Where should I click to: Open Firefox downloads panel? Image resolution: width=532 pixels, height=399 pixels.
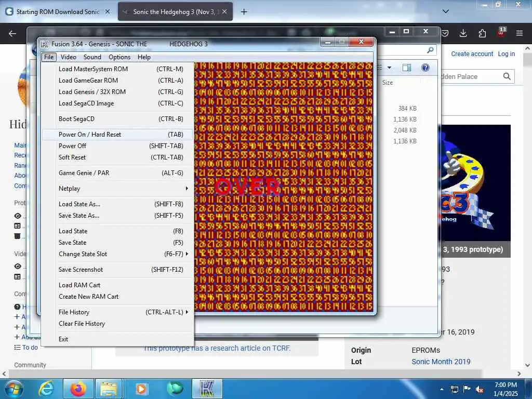point(463,33)
